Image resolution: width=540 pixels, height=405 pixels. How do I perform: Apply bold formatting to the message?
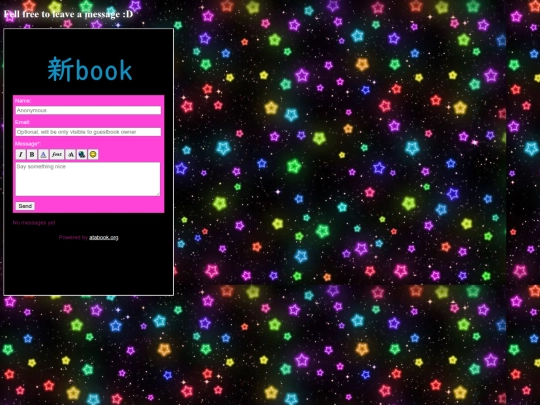click(32, 154)
